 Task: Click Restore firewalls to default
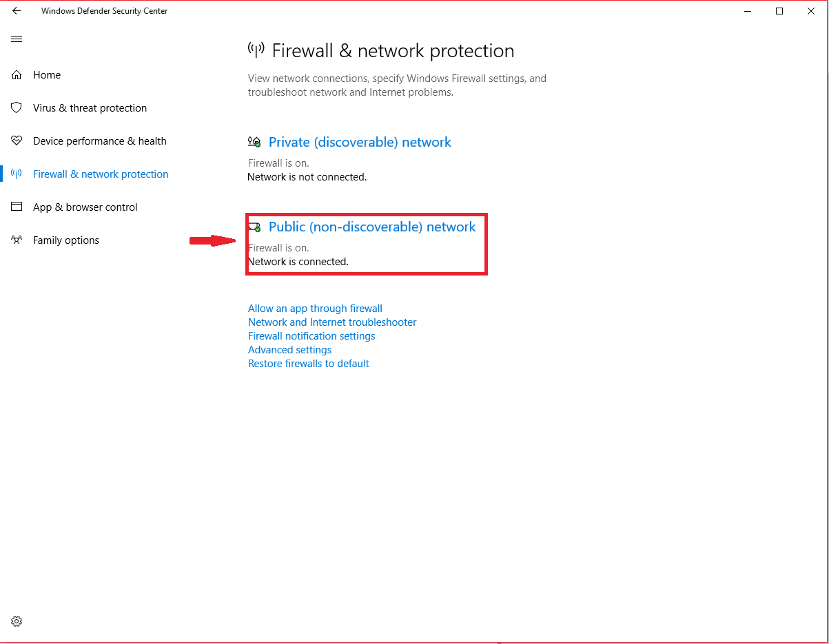tap(309, 364)
